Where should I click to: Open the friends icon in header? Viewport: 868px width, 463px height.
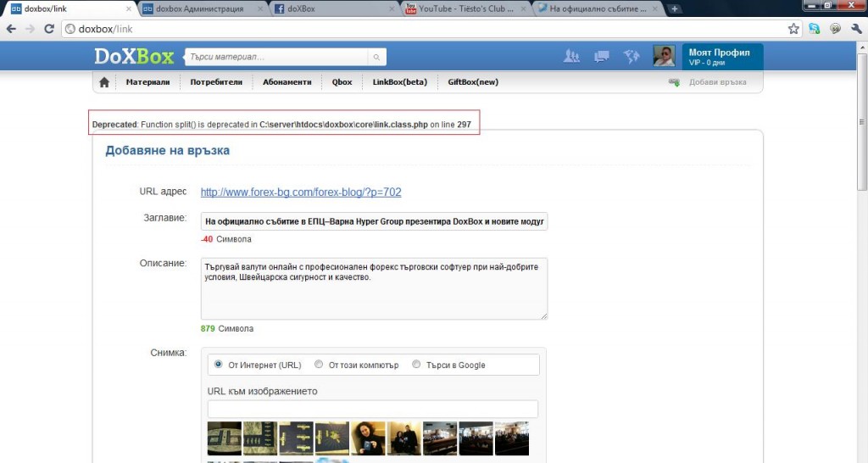[x=572, y=57]
